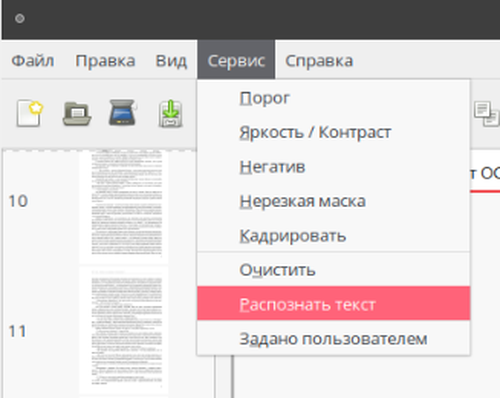This screenshot has height=398, width=500.
Task: Open file using the folder icon
Action: pos(77,114)
